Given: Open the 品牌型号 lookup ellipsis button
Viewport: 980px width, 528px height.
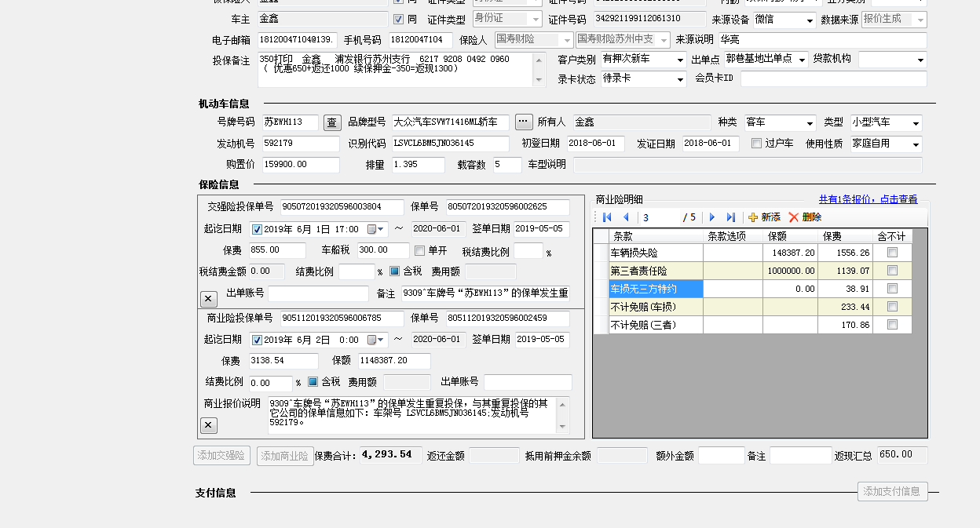Looking at the screenshot, I should click(524, 122).
